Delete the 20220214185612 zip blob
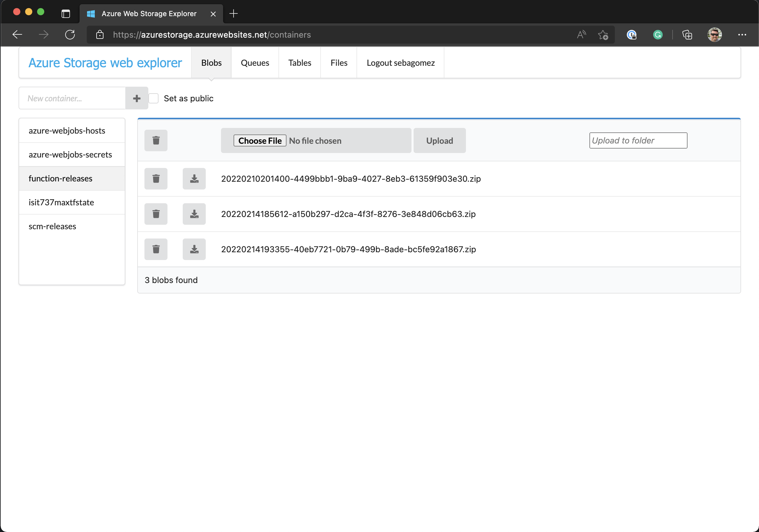Screen dimensions: 759x532 (156, 214)
